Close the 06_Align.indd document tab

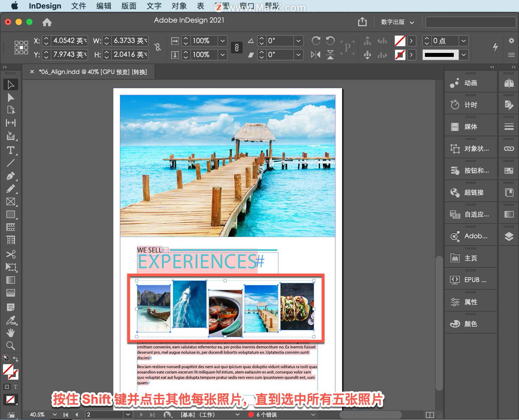pos(32,72)
